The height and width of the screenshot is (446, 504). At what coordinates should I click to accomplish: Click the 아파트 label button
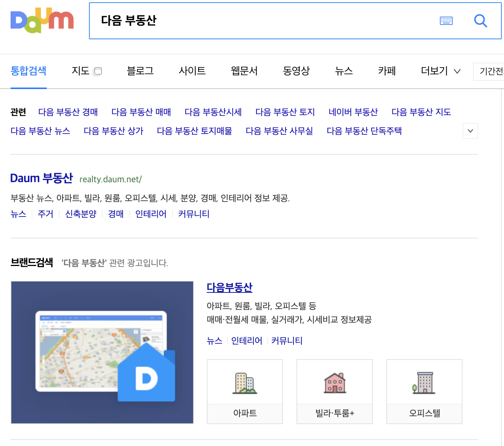245,413
